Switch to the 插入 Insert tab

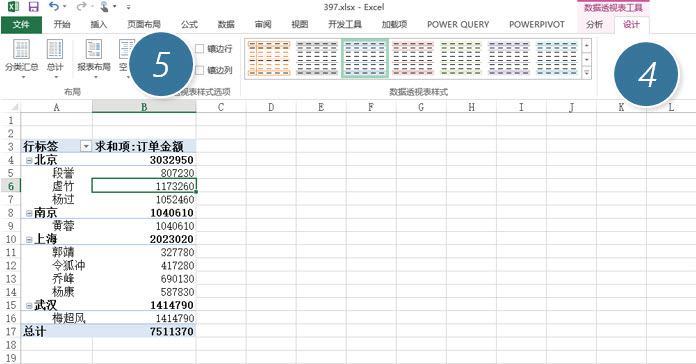click(x=99, y=24)
